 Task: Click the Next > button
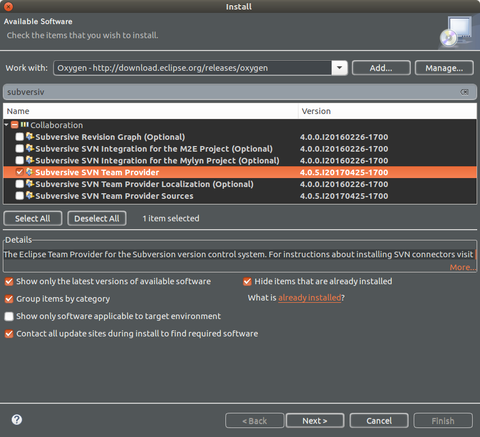315,421
